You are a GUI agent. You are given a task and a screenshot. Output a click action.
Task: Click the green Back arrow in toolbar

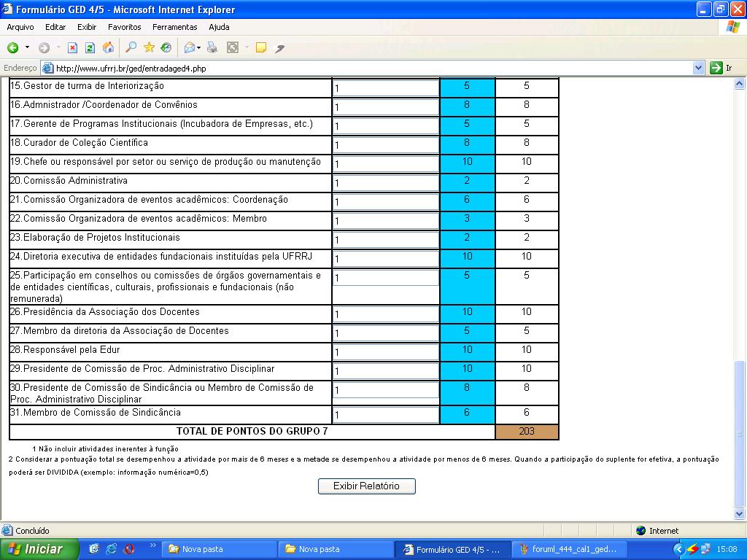13,47
